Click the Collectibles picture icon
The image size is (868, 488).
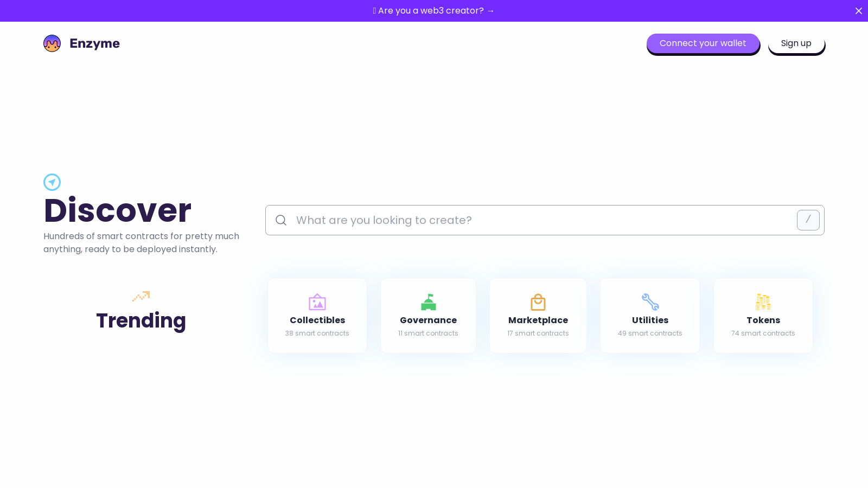[317, 302]
